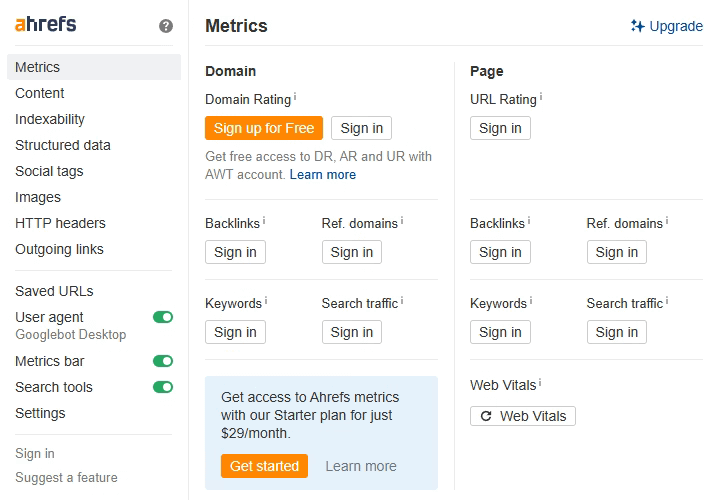Show info tooltip for URL Rating
711x500 pixels.
pos(541,97)
